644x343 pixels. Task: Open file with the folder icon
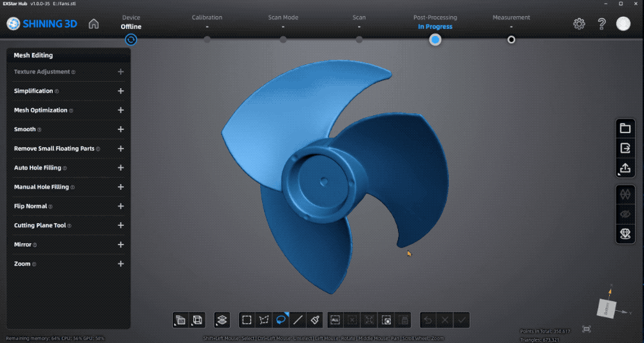[625, 128]
